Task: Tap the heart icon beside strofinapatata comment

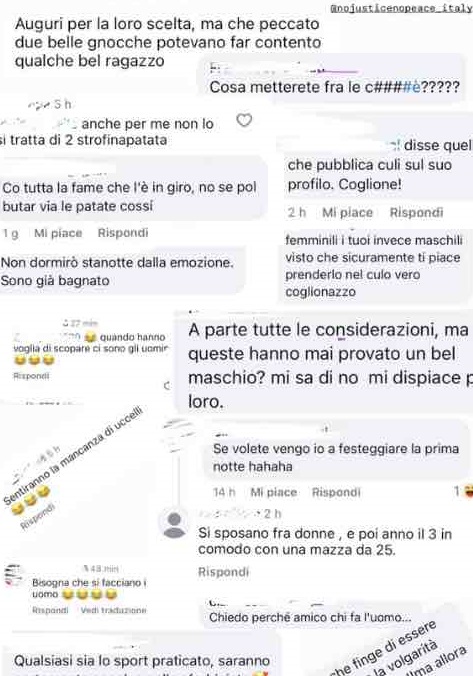Action: (x=244, y=120)
